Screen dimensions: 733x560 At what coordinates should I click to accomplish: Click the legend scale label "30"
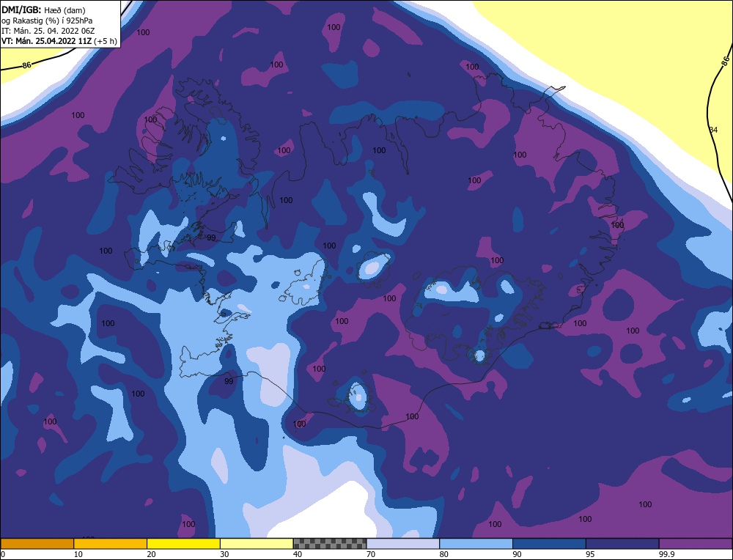click(x=224, y=554)
